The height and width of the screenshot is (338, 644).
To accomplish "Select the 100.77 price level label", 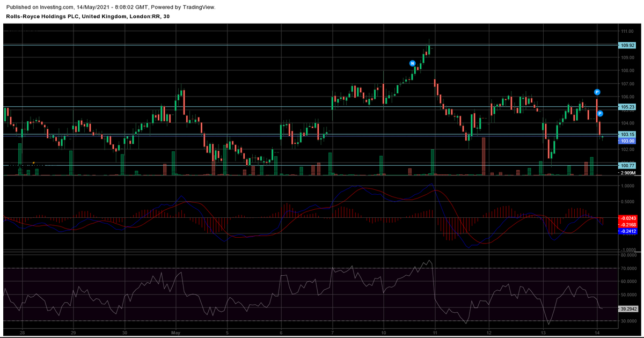I will tap(627, 166).
